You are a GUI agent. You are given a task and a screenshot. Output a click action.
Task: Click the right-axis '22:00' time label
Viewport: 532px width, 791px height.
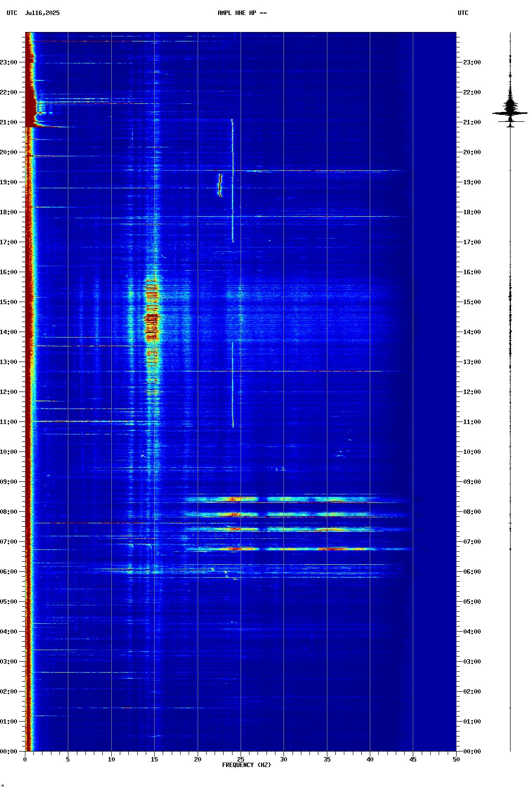[x=472, y=92]
